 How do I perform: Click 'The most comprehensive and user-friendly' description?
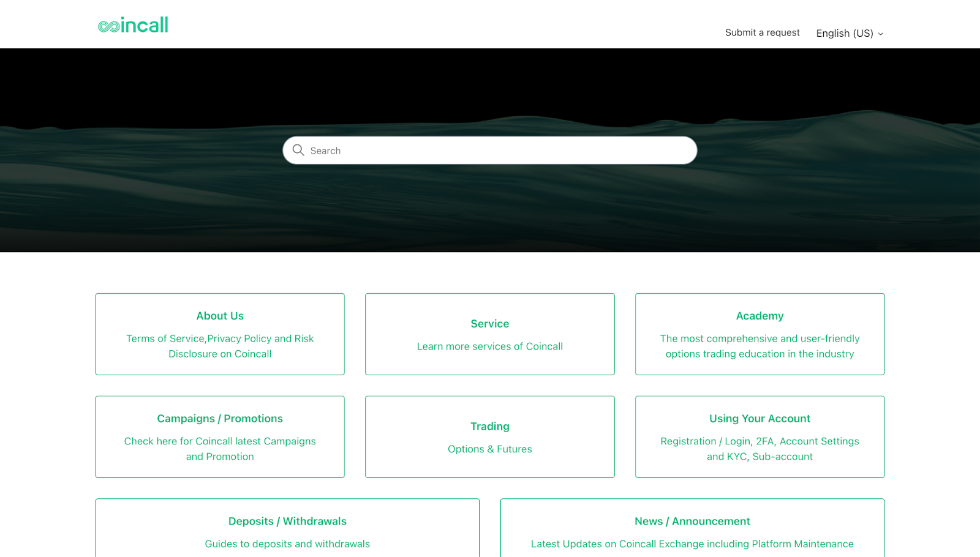click(x=759, y=346)
